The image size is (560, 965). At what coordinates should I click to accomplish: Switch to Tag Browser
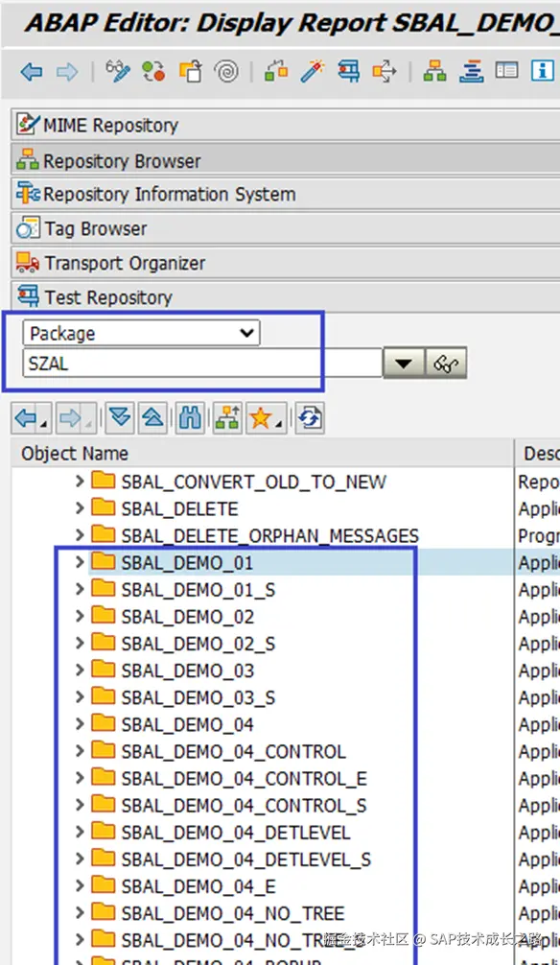[285, 229]
